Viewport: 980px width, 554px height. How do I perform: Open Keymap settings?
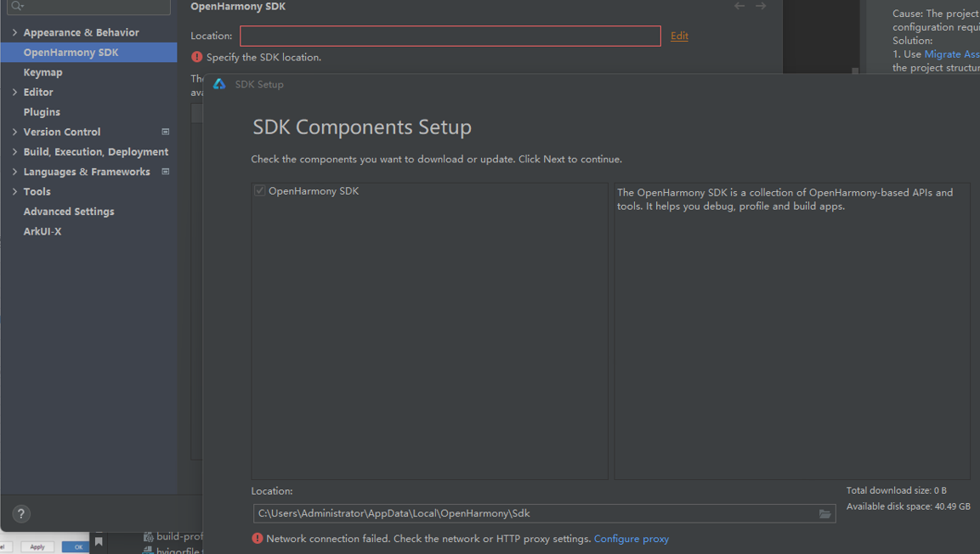tap(42, 72)
